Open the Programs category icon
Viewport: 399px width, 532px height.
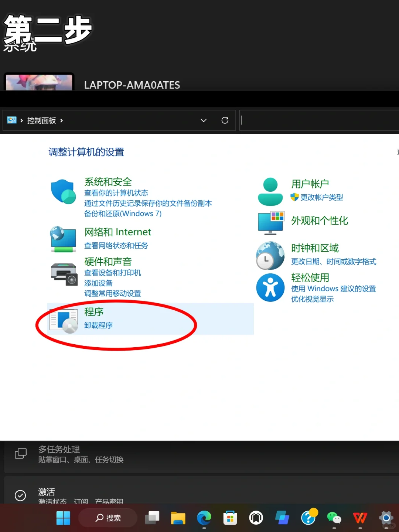point(63,319)
